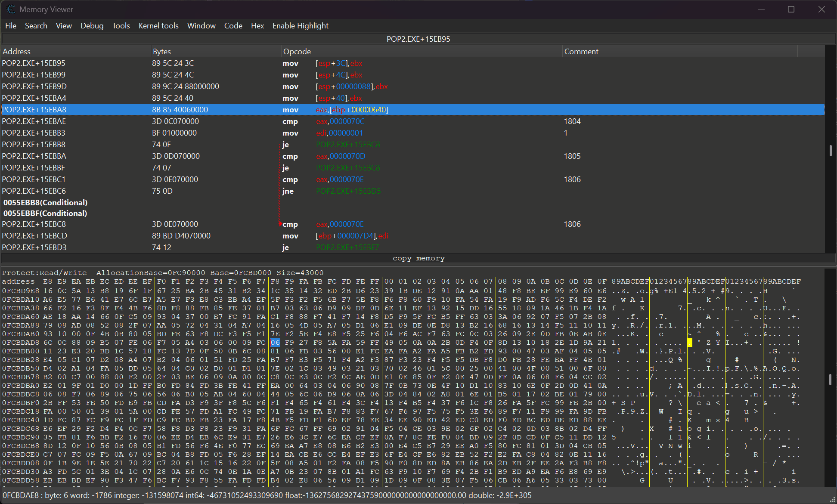This screenshot has width=837, height=504.
Task: Select the POP2.EXE+15EBCD mov row
Action: point(413,236)
